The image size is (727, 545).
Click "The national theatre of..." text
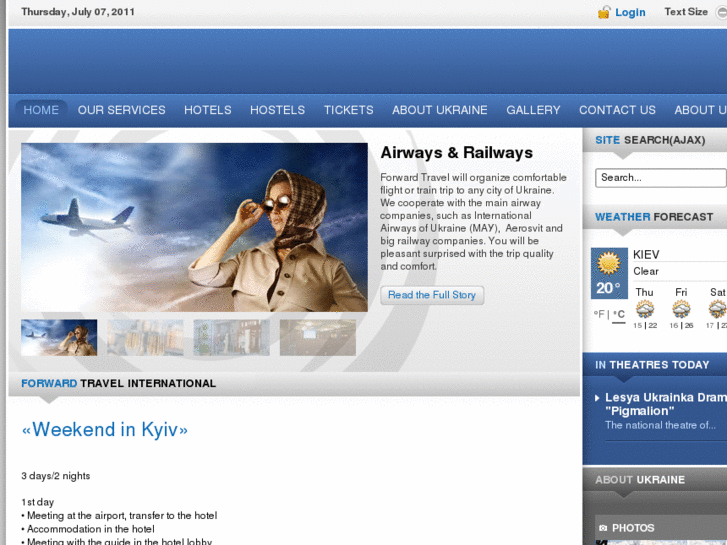point(660,425)
